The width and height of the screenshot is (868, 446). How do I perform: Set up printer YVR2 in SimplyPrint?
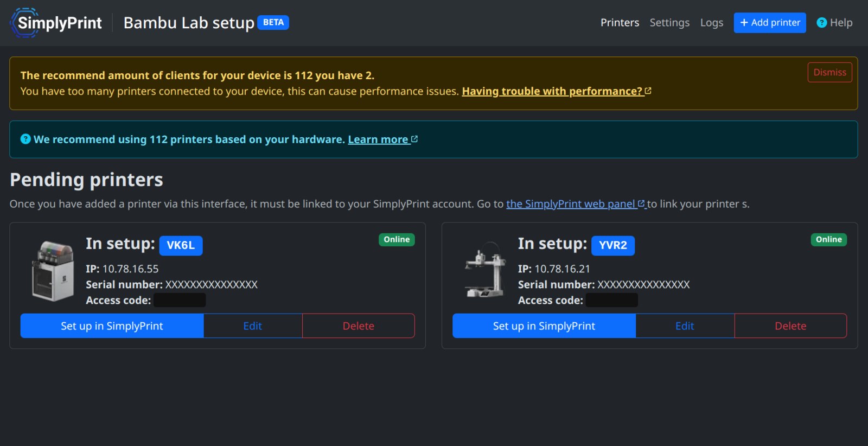coord(544,326)
